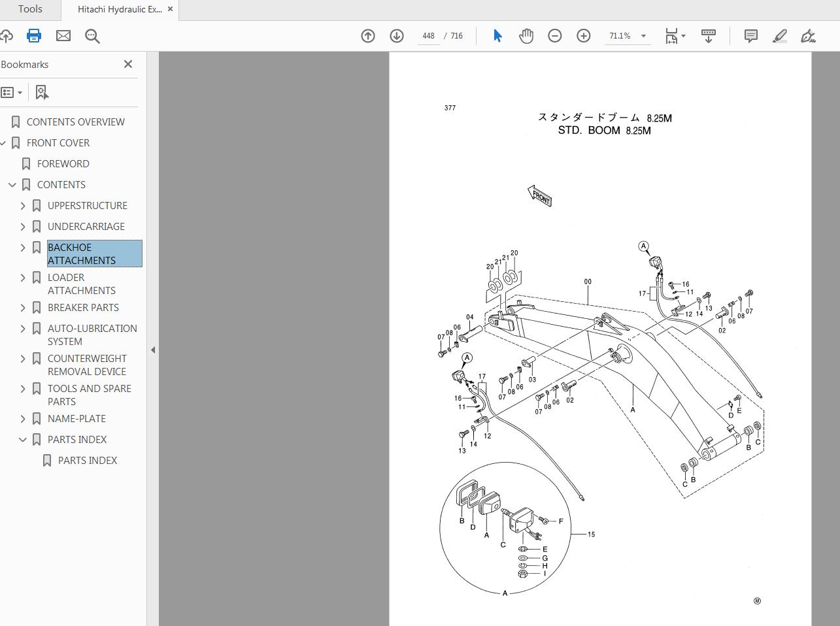
Task: Activate the Highlight text tool
Action: tap(779, 36)
